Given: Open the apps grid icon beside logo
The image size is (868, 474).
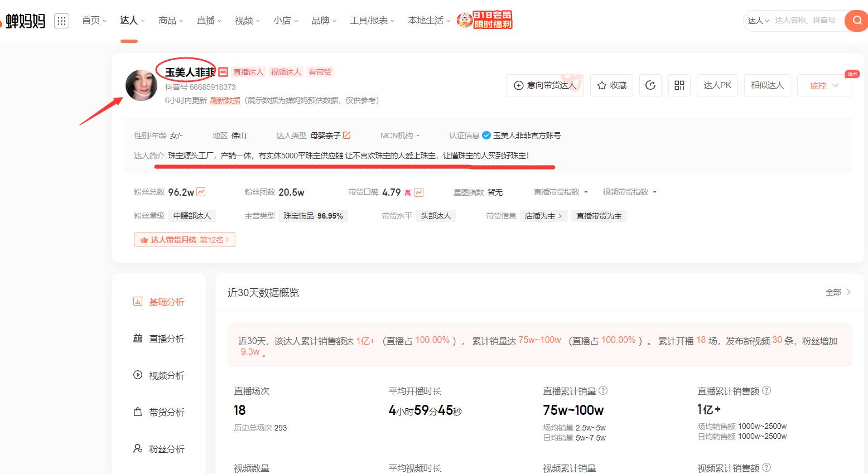Looking at the screenshot, I should point(61,21).
